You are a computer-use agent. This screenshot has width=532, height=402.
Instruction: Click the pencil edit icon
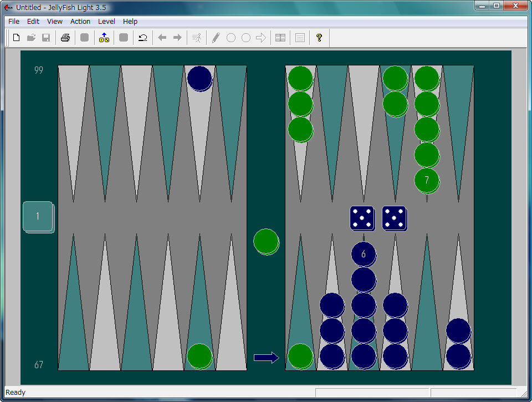click(x=216, y=38)
